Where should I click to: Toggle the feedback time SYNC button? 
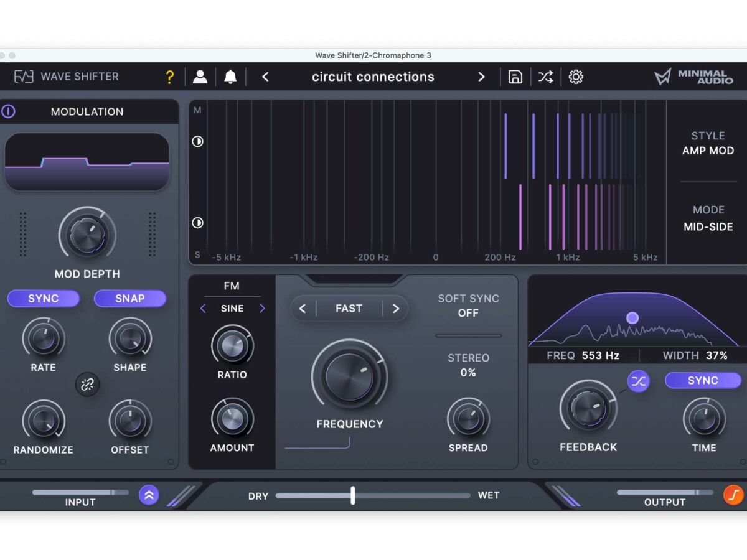point(703,381)
